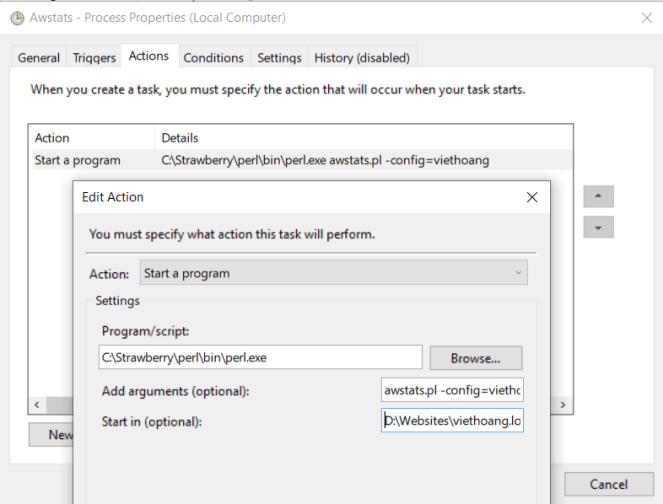The width and height of the screenshot is (663, 504).
Task: Switch to the General tab
Action: [x=39, y=58]
